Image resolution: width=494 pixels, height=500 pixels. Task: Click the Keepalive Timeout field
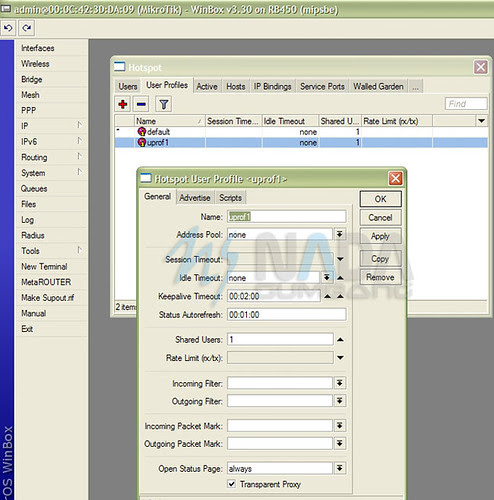click(274, 296)
